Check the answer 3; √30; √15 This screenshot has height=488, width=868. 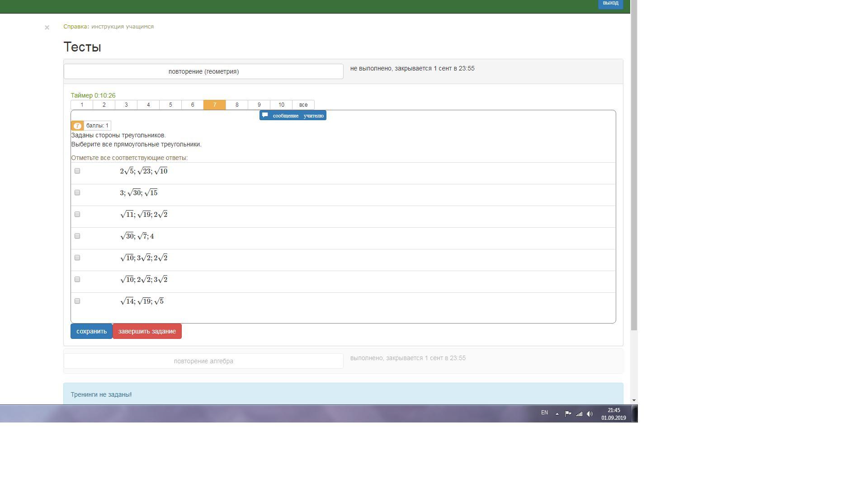click(x=77, y=192)
